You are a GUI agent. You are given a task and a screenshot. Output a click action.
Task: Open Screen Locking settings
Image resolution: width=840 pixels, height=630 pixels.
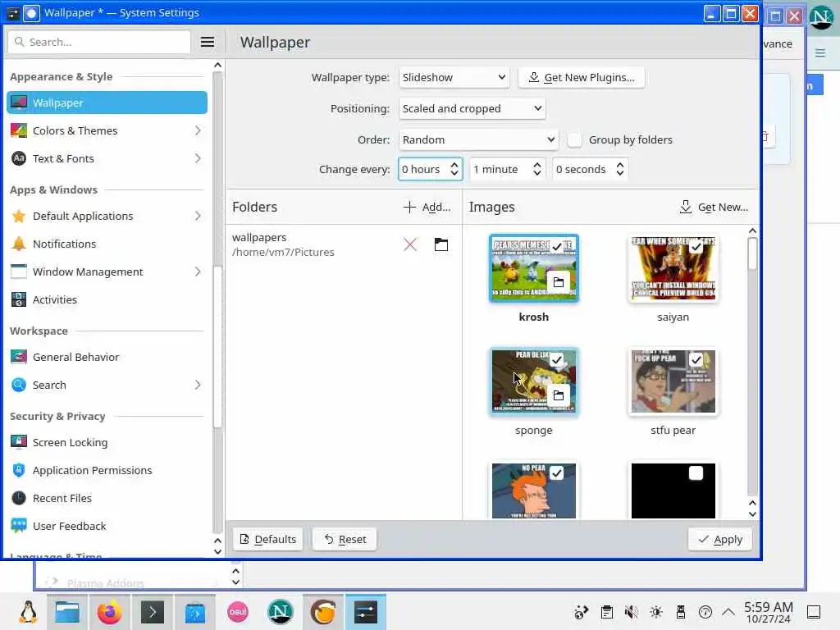coord(107,442)
